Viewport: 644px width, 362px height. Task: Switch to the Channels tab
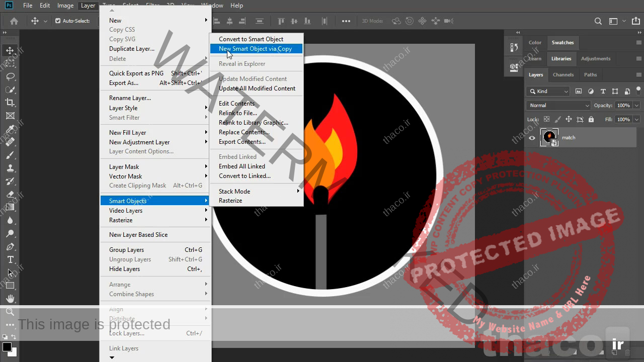tap(563, 75)
